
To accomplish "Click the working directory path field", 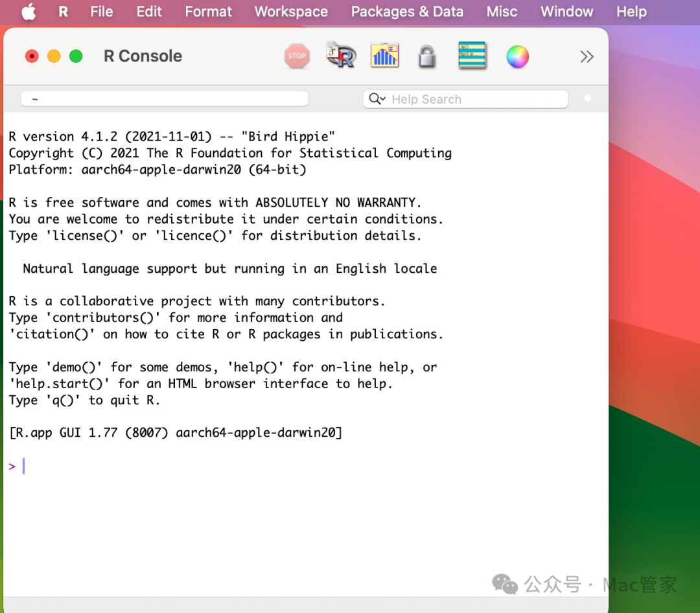I will [164, 98].
